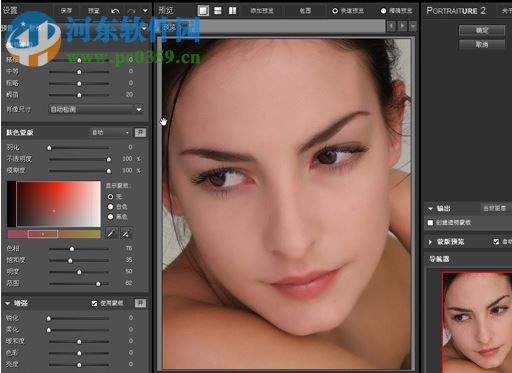Go to previous preview arrow
512x373 pixels.
pyautogui.click(x=392, y=26)
